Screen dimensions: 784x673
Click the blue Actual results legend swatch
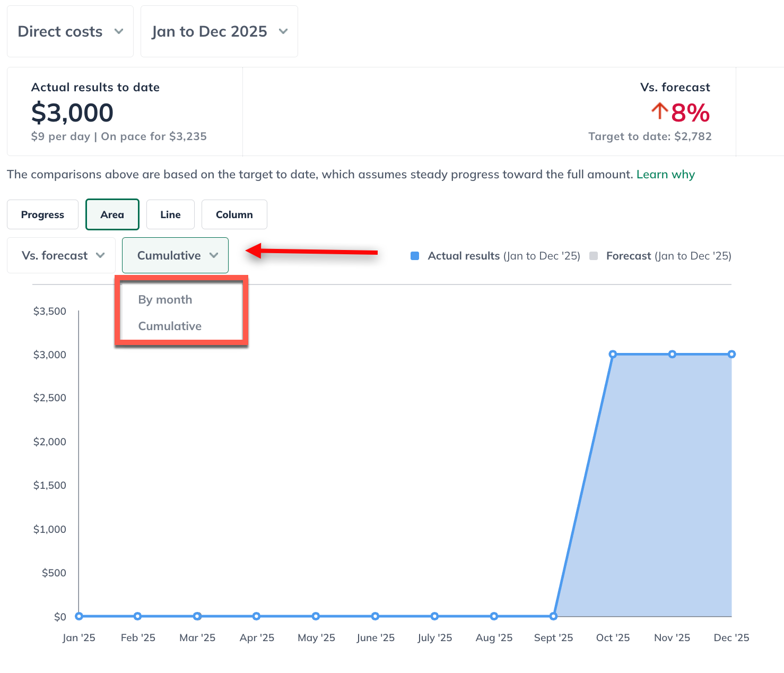point(415,256)
